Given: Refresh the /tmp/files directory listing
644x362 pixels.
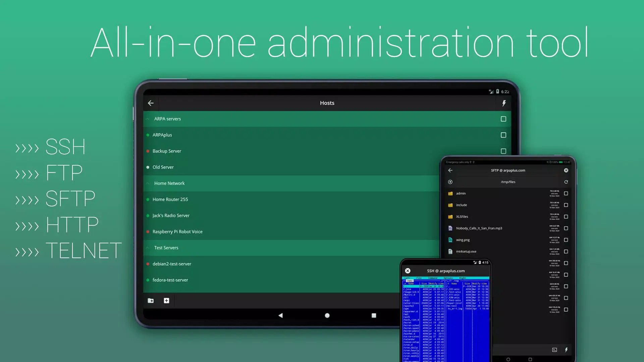Looking at the screenshot, I should tap(566, 182).
